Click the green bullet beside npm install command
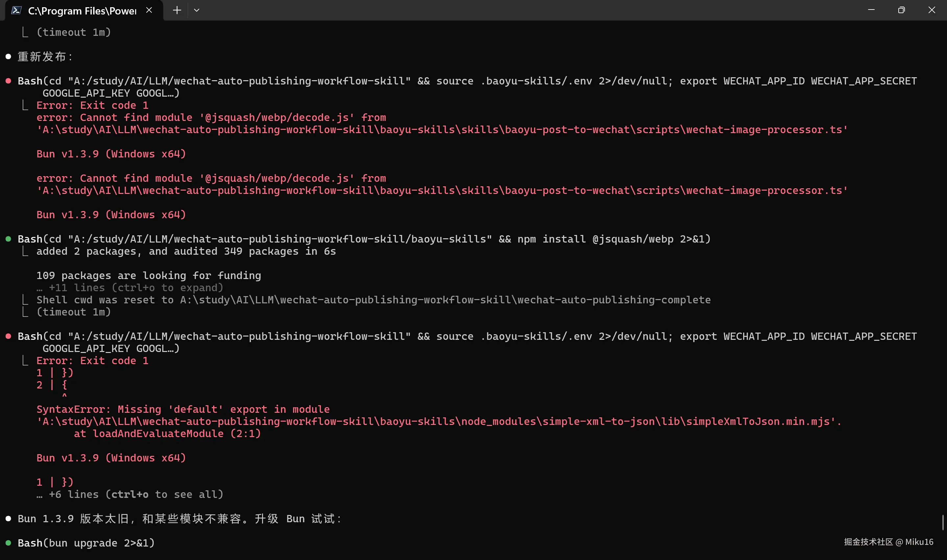 click(8, 239)
